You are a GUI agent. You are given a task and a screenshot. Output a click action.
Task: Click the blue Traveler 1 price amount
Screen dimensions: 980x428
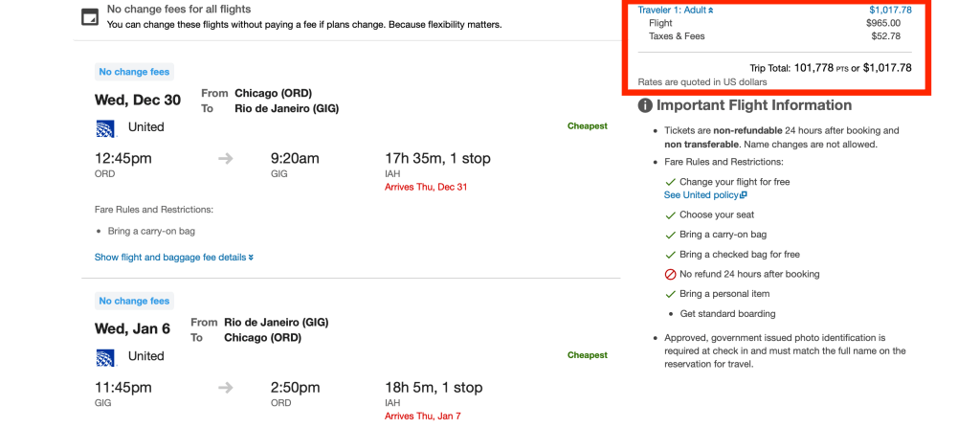click(x=890, y=10)
